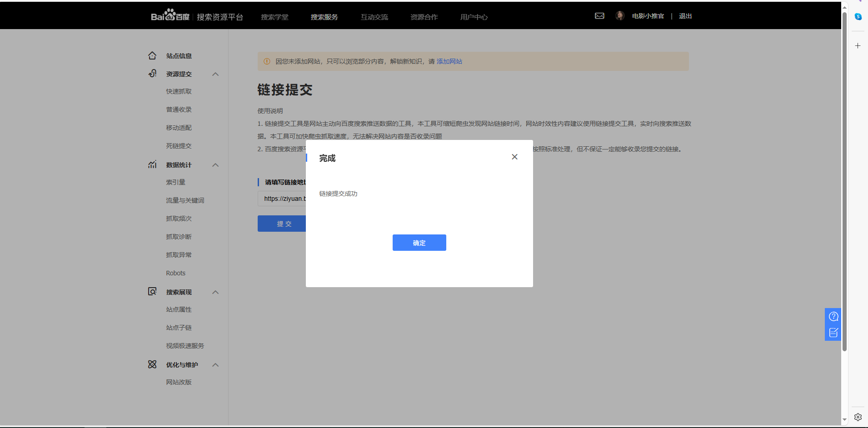The image size is (868, 428).
Task: Open the 互动交流 menu item
Action: click(x=374, y=17)
